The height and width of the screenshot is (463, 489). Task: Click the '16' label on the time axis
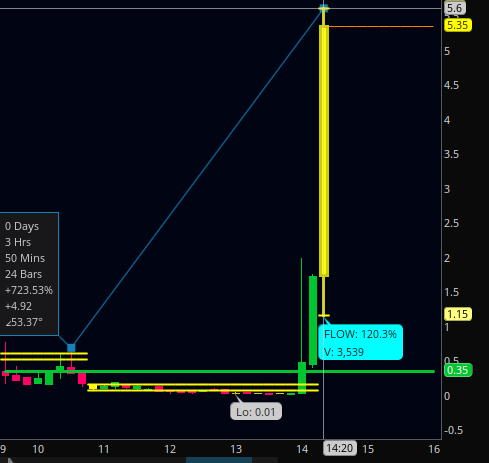pyautogui.click(x=434, y=449)
